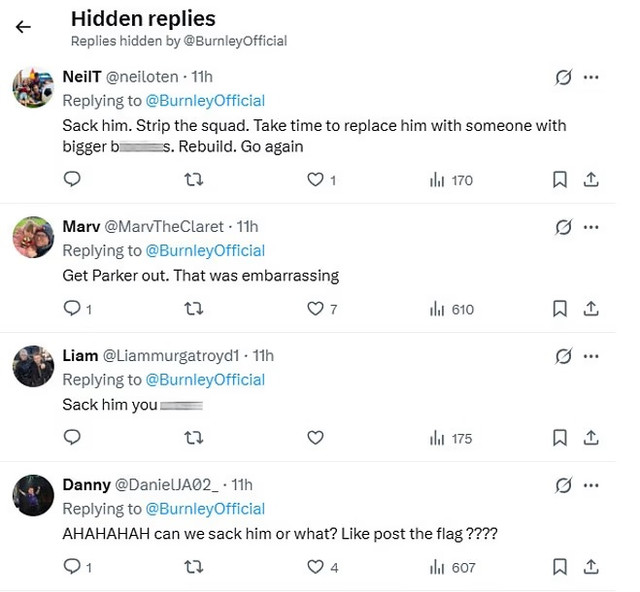Screen dimensions: 640x592
Task: Click hidden reply icon on NeilT's tweet
Action: (x=563, y=77)
